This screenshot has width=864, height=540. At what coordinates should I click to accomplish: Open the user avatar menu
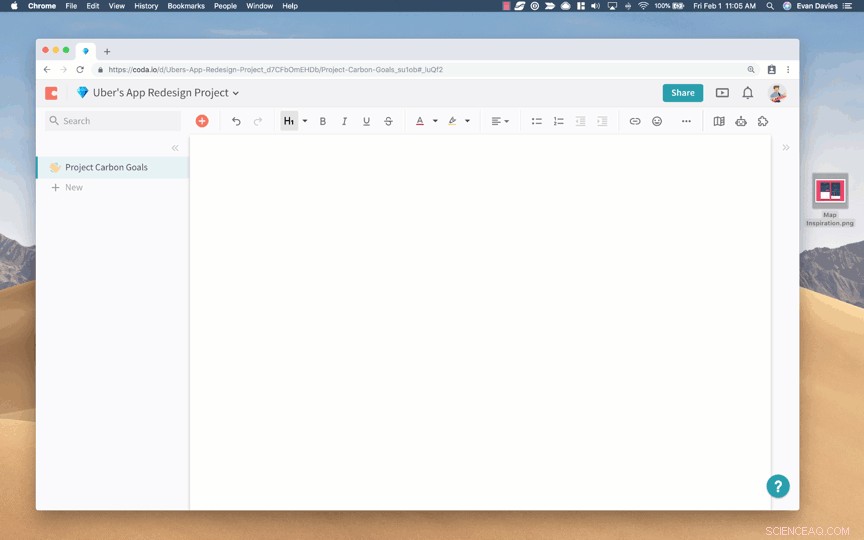777,93
